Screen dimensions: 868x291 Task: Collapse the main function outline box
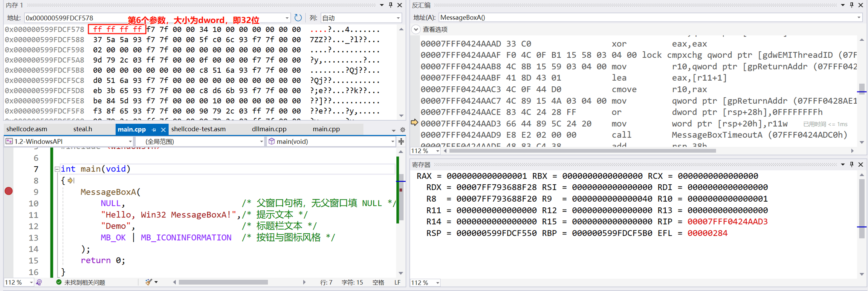tap(57, 169)
